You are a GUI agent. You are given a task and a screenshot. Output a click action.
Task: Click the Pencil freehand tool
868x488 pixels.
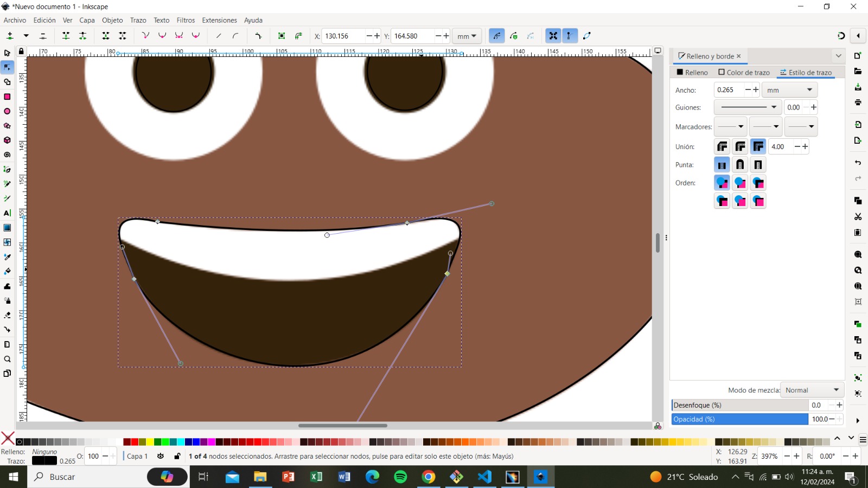(7, 184)
